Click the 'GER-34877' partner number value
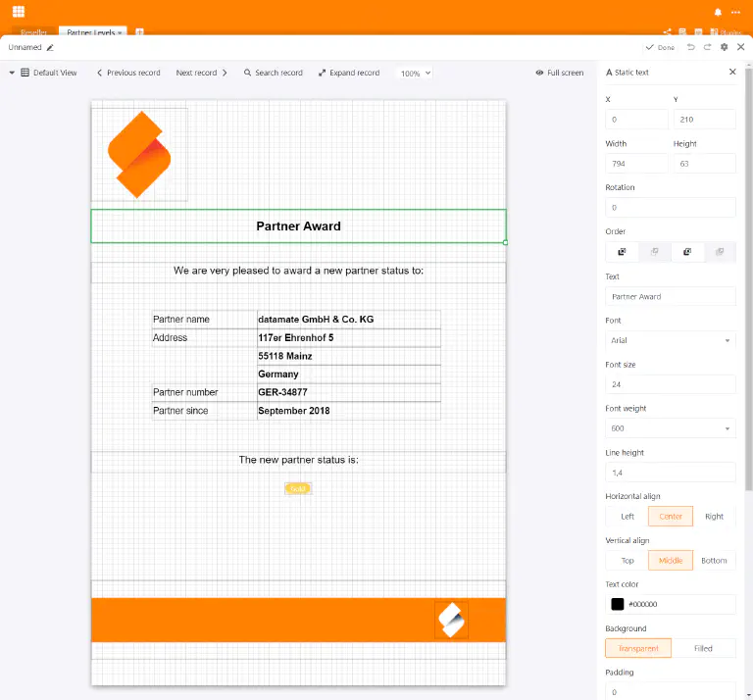This screenshot has height=700, width=753. [349, 392]
